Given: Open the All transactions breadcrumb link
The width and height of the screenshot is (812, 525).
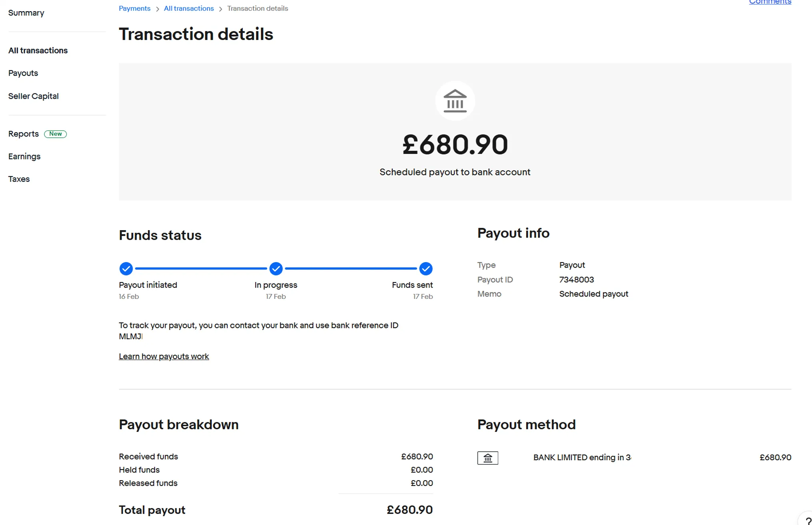Looking at the screenshot, I should point(189,8).
